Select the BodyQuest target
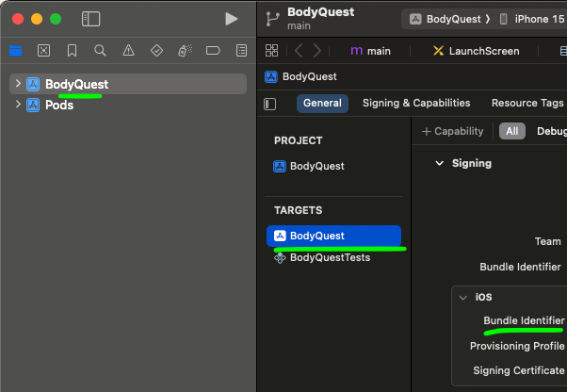 (333, 236)
